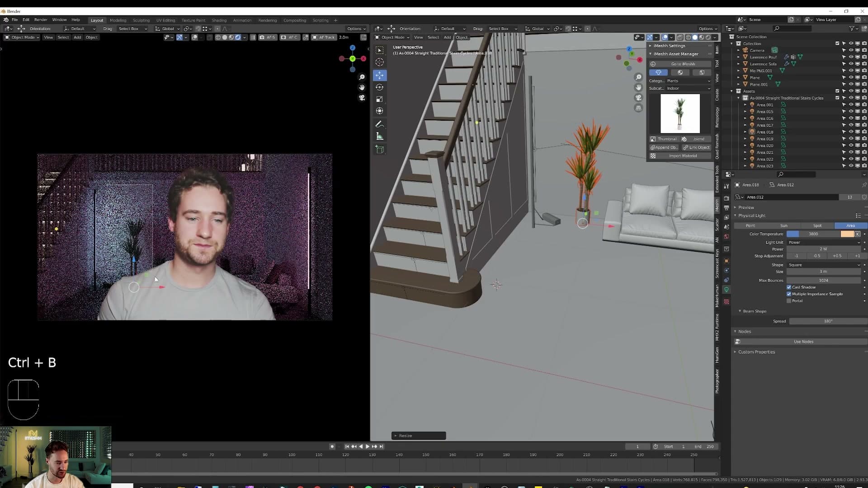Enable the Portal checkbox
This screenshot has height=488, width=868.
pos(789,301)
